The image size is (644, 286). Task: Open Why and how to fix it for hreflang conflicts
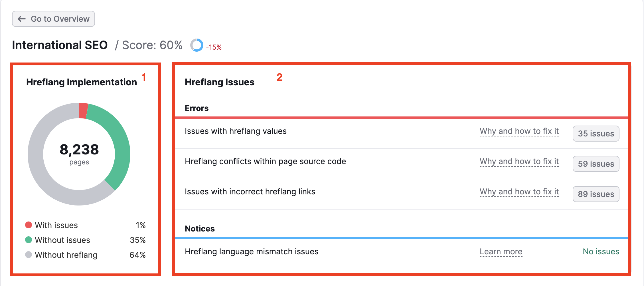pyautogui.click(x=519, y=162)
